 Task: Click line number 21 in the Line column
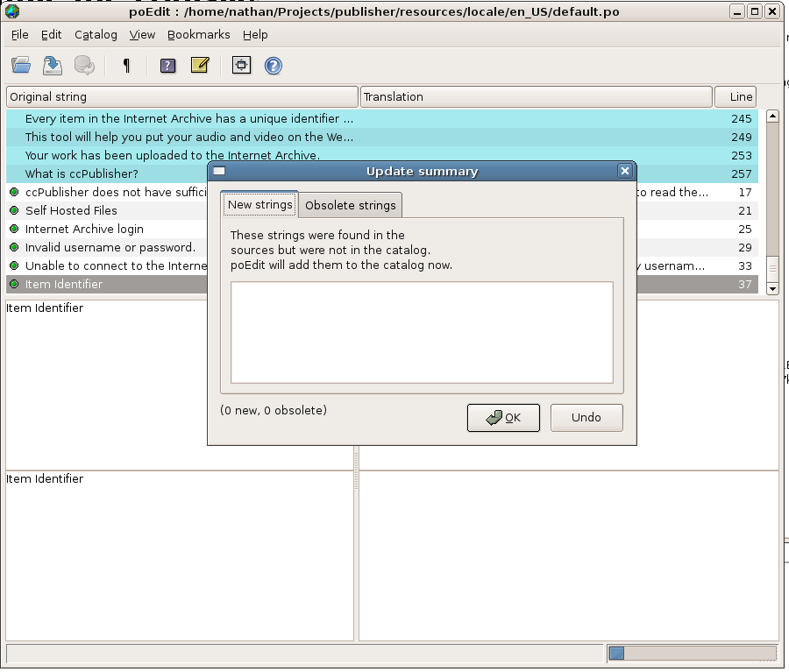point(745,210)
